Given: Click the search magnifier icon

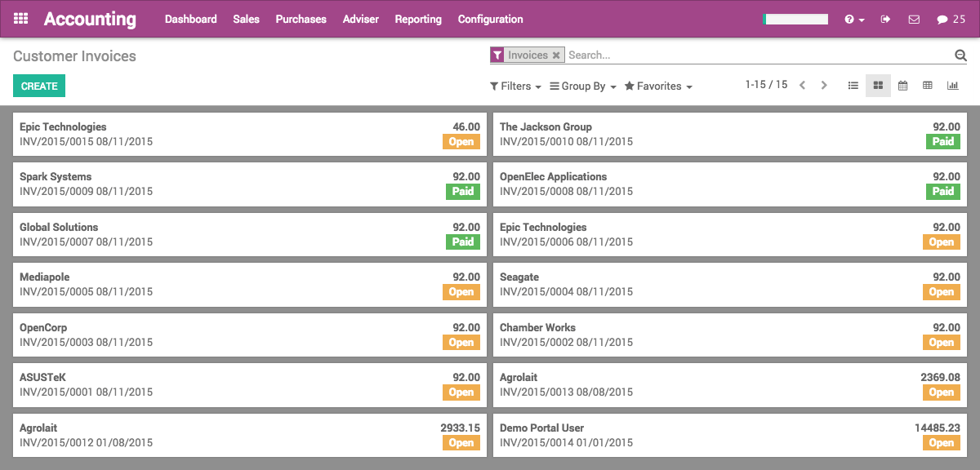Looking at the screenshot, I should 959,55.
